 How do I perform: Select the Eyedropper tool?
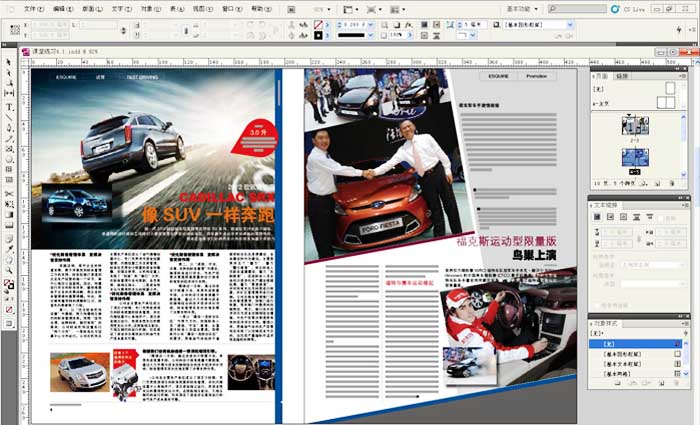(x=8, y=250)
